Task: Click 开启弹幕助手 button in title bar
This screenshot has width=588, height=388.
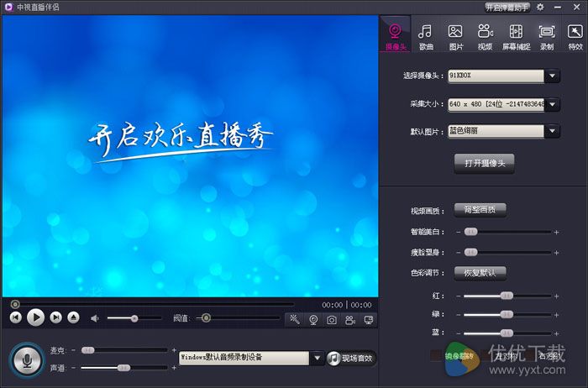Action: (507, 7)
